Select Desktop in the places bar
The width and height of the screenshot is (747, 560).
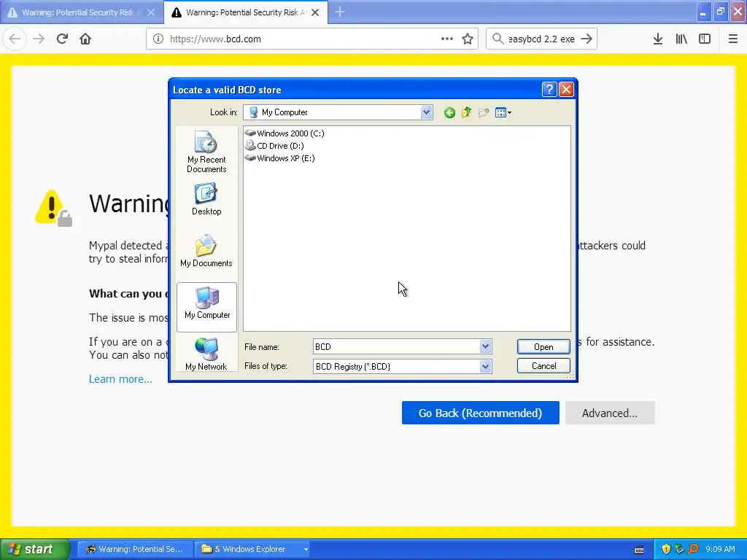206,200
